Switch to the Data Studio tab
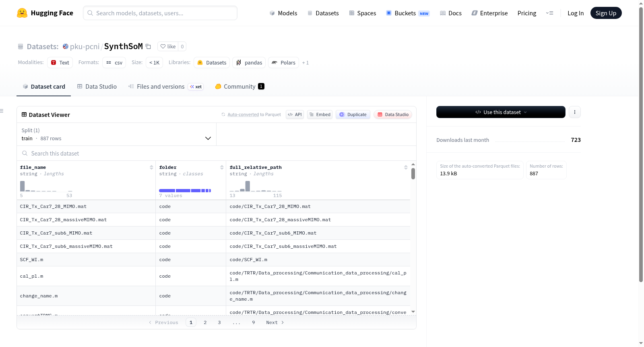The width and height of the screenshot is (644, 347). pos(97,87)
